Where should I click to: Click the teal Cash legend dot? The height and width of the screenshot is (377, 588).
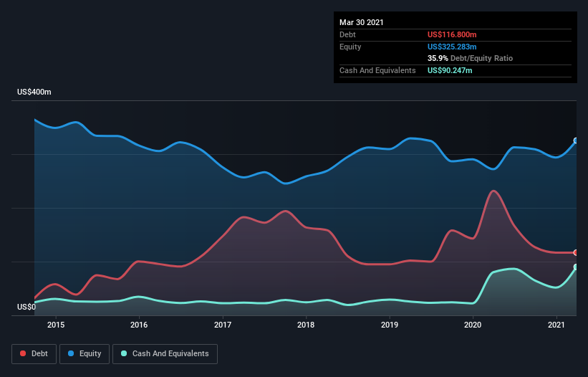pos(124,353)
